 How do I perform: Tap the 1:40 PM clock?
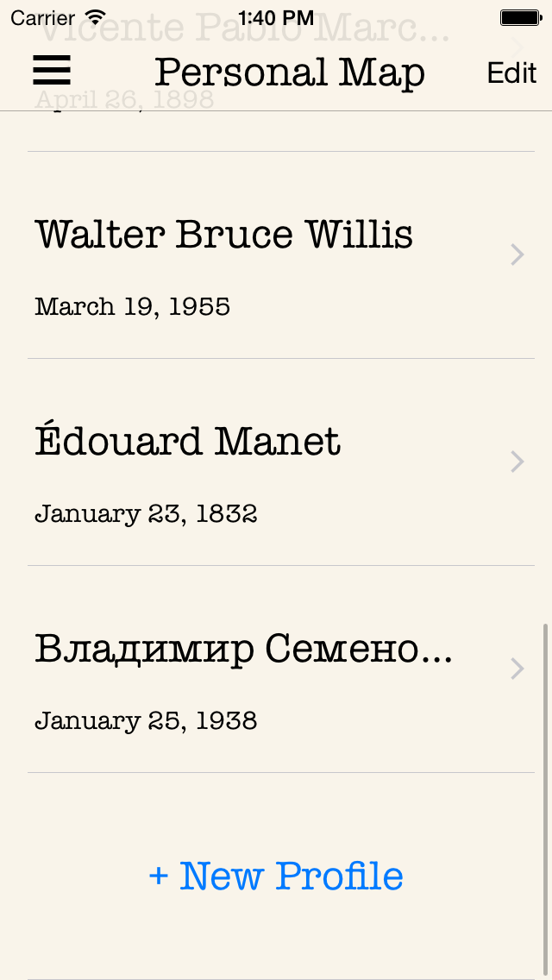276,17
